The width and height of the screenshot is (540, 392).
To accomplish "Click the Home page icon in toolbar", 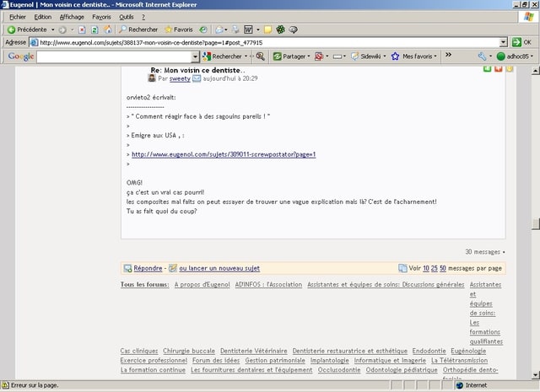I will click(106, 30).
